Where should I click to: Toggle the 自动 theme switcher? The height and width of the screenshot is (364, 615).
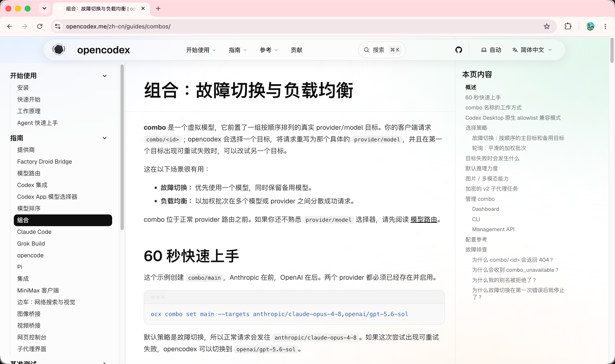(x=491, y=50)
